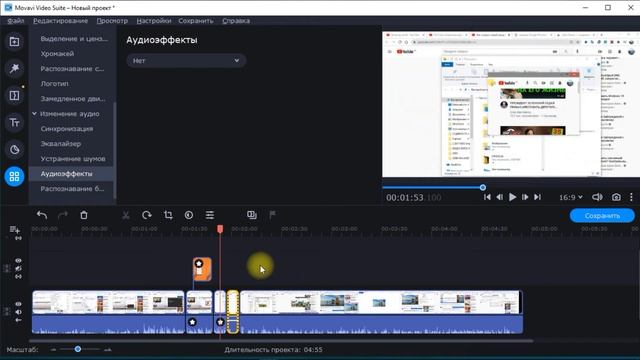Click the tools list vertical scrollbar
This screenshot has width=640, height=360.
point(115,150)
